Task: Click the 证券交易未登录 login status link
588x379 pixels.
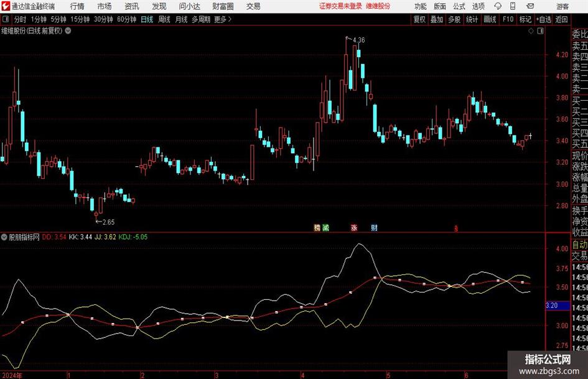Action: tap(340, 6)
